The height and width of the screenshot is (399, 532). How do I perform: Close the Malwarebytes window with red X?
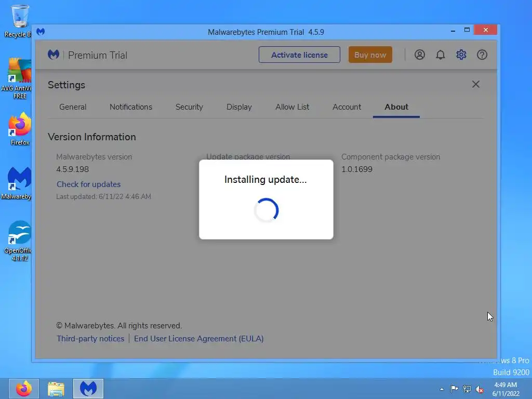tap(486, 30)
